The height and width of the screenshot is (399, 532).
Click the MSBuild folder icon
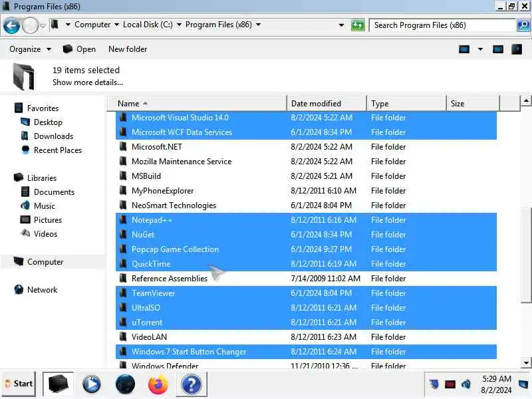pyautogui.click(x=123, y=176)
